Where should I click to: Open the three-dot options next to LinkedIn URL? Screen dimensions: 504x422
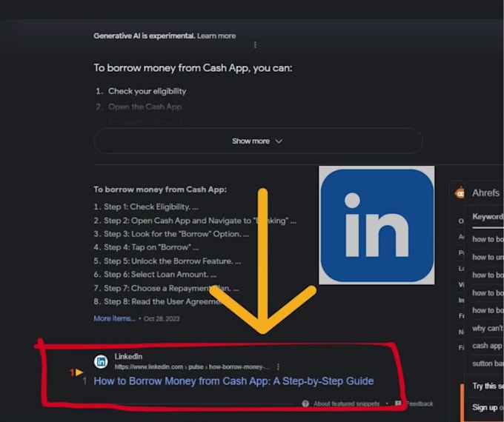coord(278,366)
